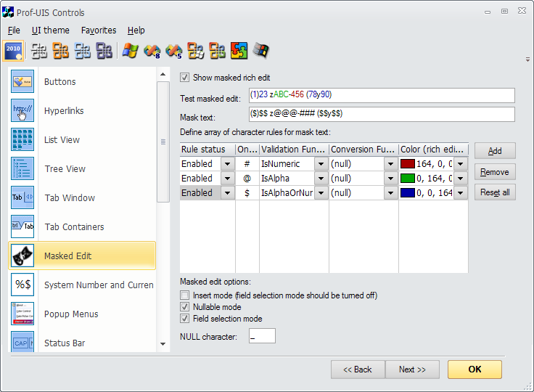
Task: Click the << Back button
Action: click(x=358, y=369)
